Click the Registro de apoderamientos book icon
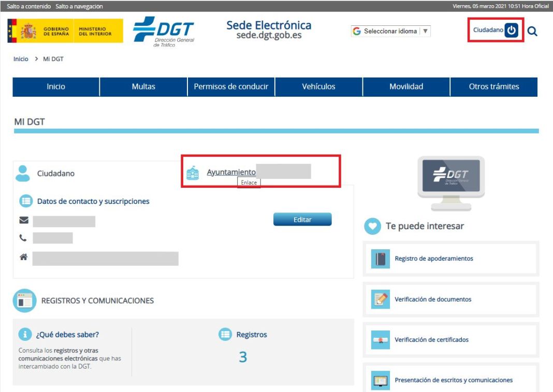The height and width of the screenshot is (392, 553). pyautogui.click(x=381, y=259)
